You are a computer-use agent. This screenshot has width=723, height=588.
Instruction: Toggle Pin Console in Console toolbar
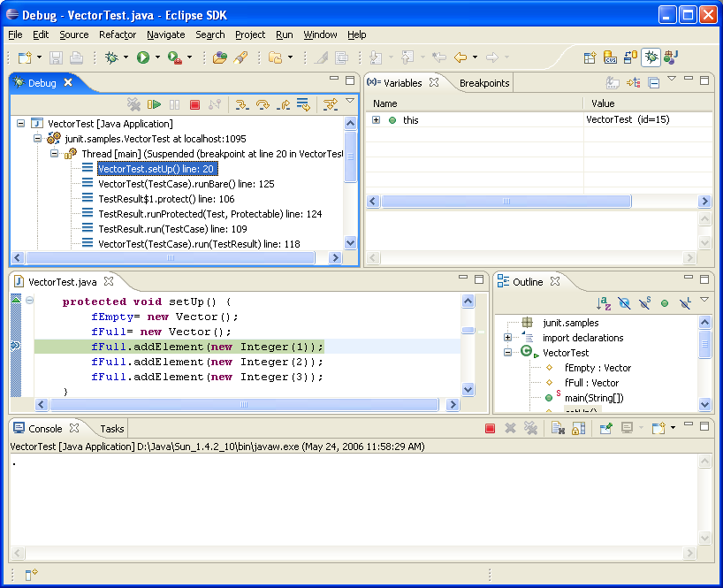click(x=605, y=429)
